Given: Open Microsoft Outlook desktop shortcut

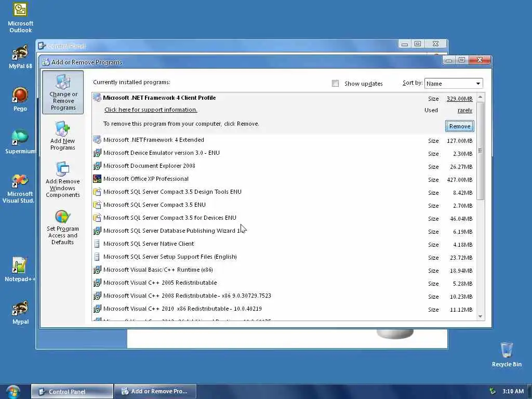Looking at the screenshot, I should [20, 18].
